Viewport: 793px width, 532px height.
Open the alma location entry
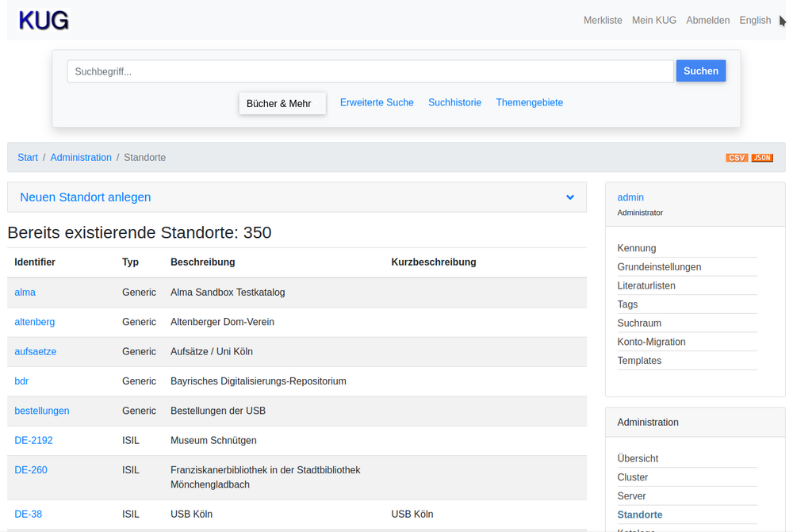click(x=25, y=293)
